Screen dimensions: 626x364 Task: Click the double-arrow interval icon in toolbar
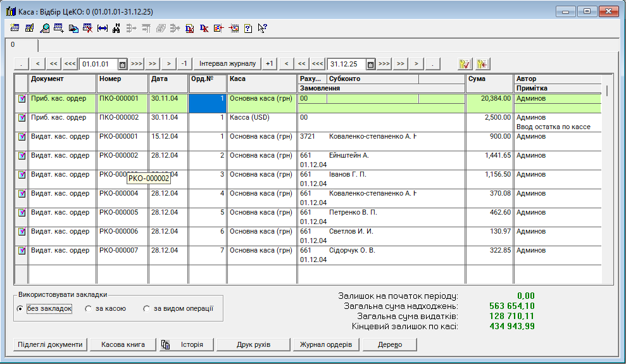click(x=103, y=28)
